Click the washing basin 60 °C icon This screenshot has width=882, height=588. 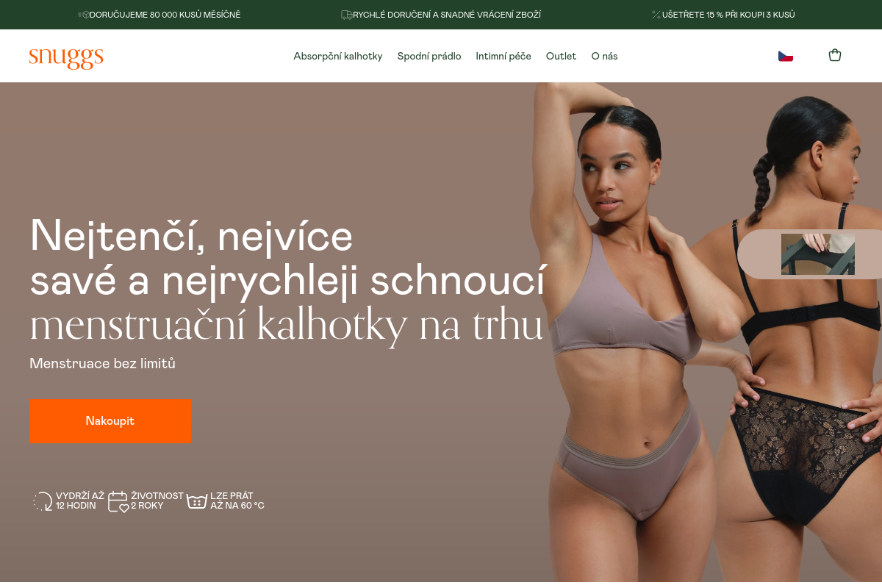coord(196,502)
